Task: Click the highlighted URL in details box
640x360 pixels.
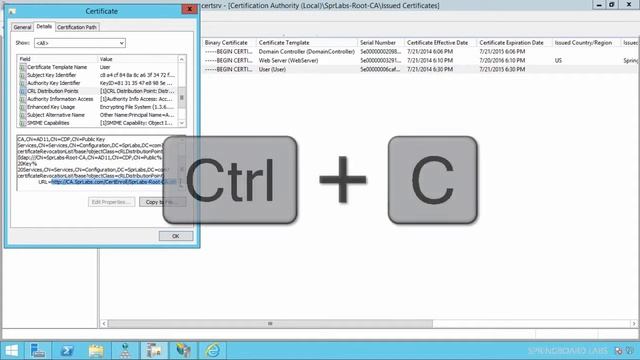Action: [x=113, y=182]
